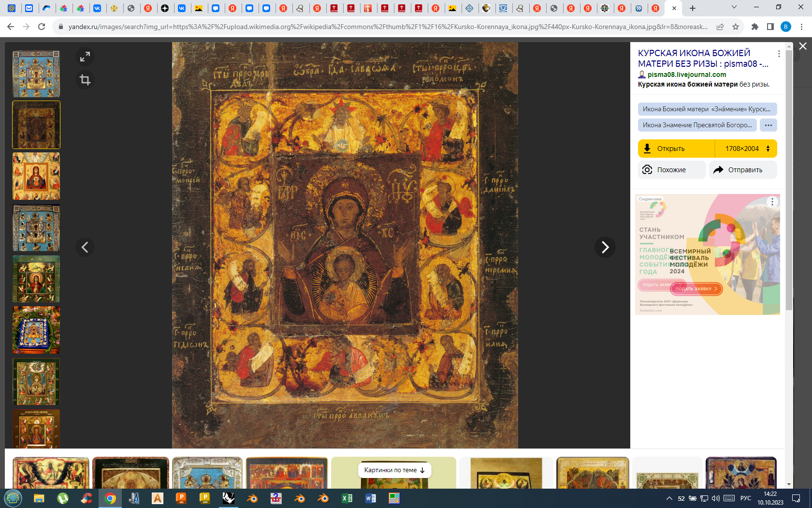The image size is (812, 508).
Task: Go to the previous image
Action: [x=85, y=247]
